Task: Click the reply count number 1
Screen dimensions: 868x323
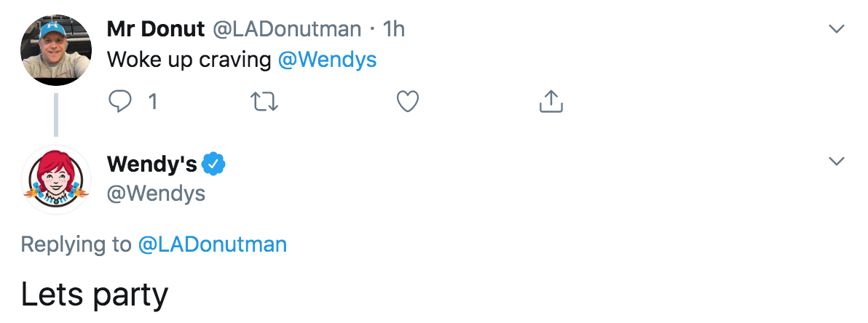Action: [x=152, y=102]
